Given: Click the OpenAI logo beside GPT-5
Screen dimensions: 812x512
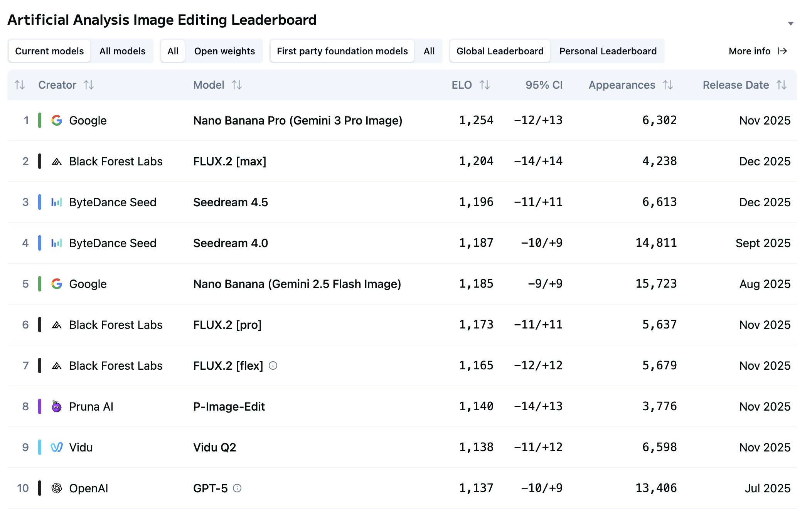Looking at the screenshot, I should click(56, 488).
